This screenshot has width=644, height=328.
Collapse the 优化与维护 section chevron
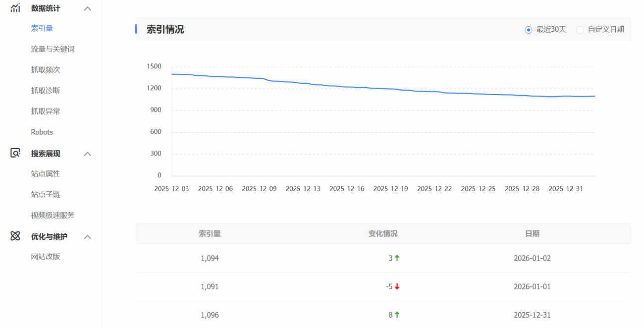88,237
